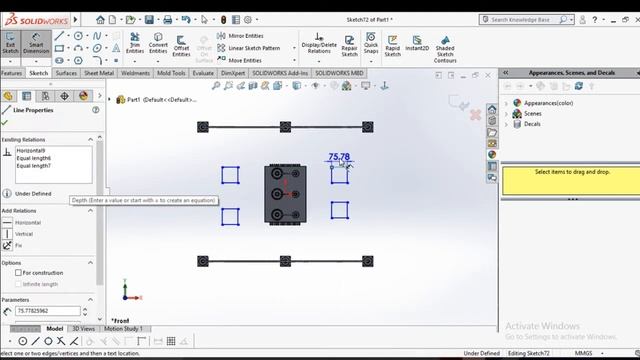This screenshot has height=360, width=640.
Task: Cancel sketch via red X in confirmation corner
Action: pyautogui.click(x=475, y=115)
